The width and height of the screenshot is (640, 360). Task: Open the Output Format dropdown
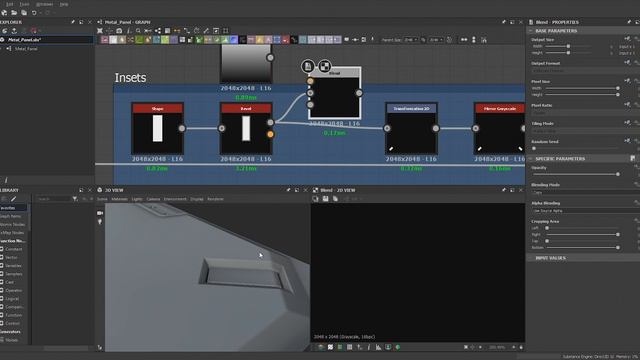pos(585,71)
